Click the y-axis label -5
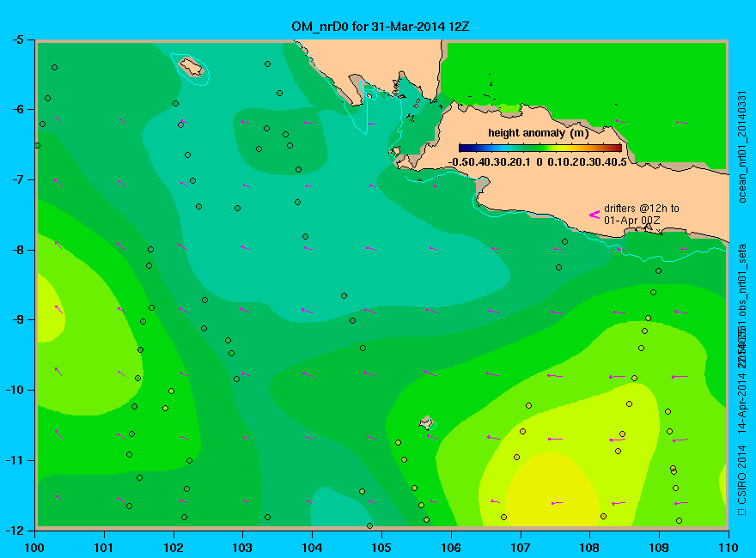 (x=17, y=39)
